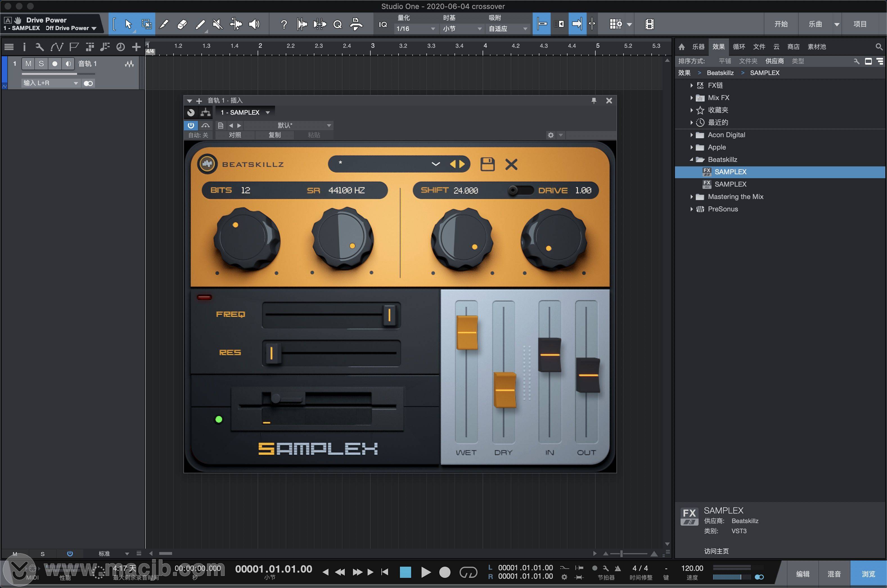Open the 默认* preset dropdown
887x588 pixels.
(x=288, y=125)
